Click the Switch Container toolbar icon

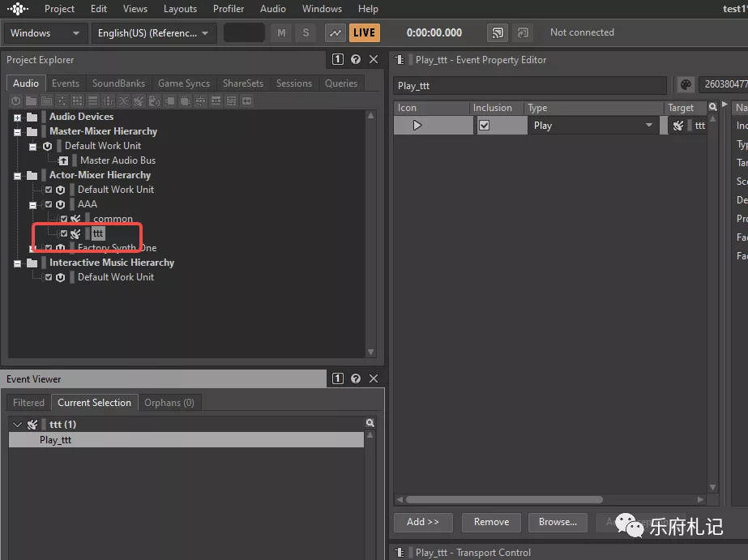(109, 100)
